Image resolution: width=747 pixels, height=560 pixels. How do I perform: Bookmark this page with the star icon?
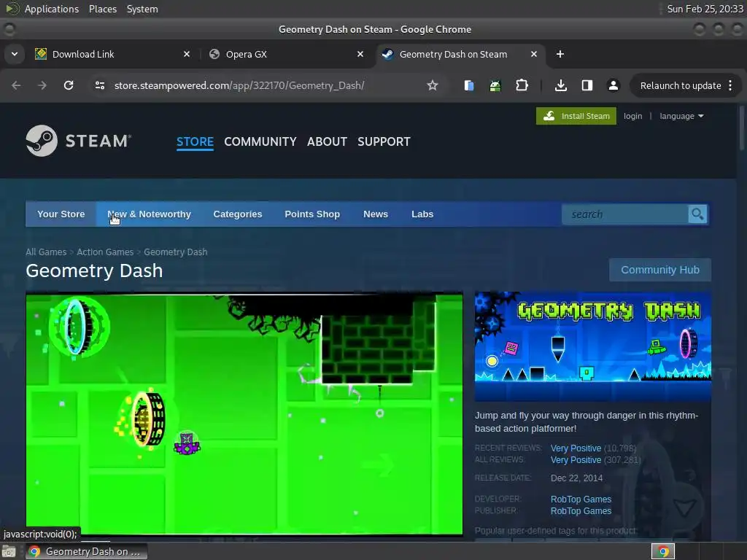point(432,85)
